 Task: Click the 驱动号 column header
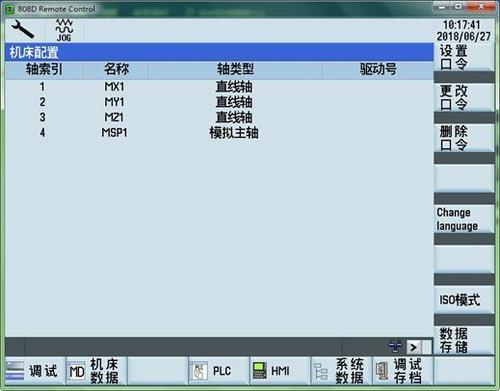pyautogui.click(x=378, y=69)
